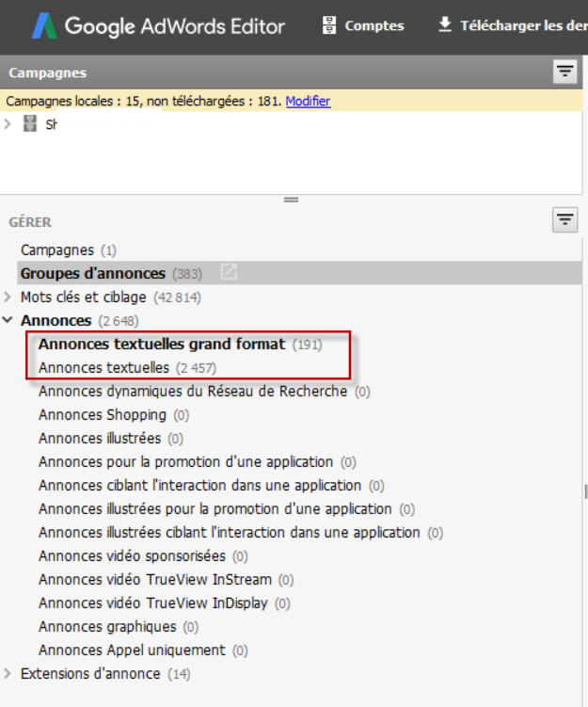
Task: Select Annonces (2 648) row
Action: click(x=80, y=321)
